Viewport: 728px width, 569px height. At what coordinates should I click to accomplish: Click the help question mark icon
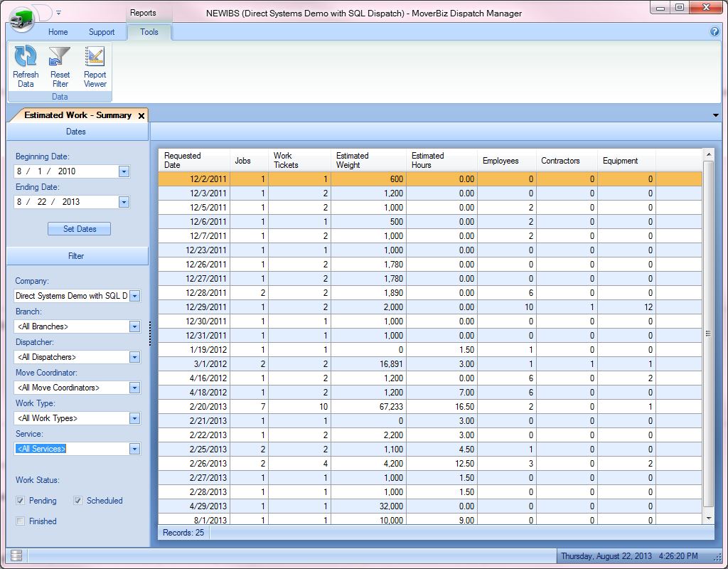pyautogui.click(x=714, y=32)
